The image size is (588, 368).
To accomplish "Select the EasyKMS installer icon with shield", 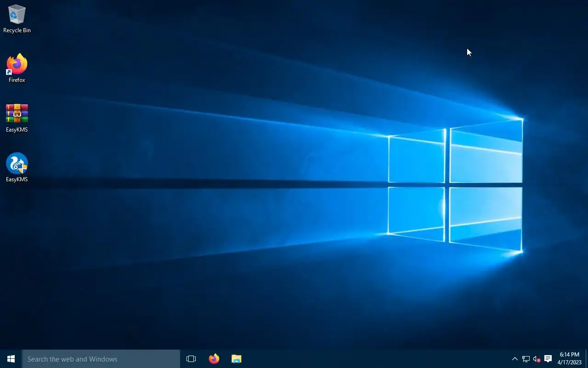I will tap(17, 167).
